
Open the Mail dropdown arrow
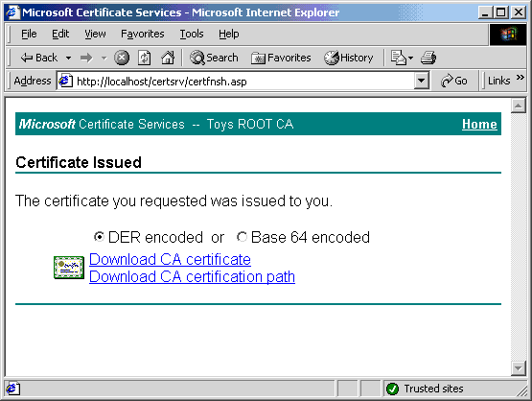pyautogui.click(x=410, y=59)
